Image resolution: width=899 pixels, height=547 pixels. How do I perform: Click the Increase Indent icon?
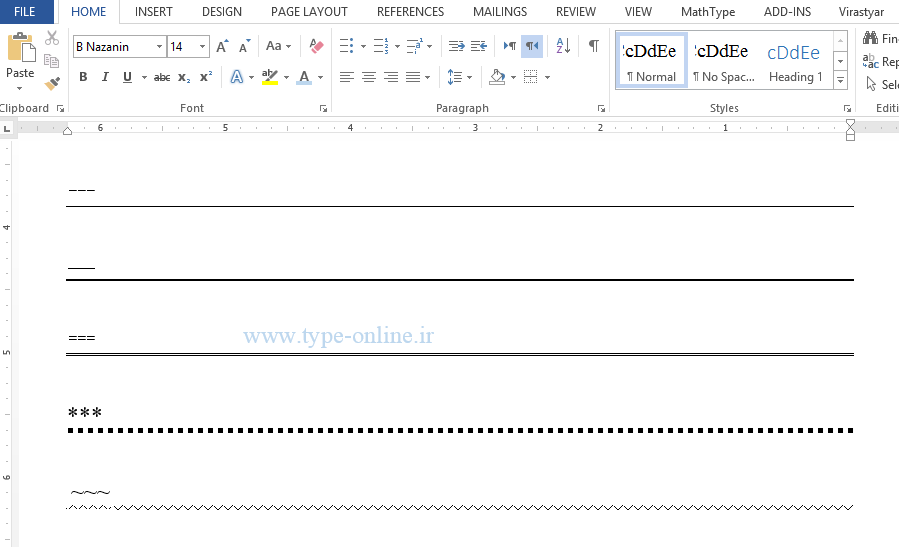tap(479, 46)
